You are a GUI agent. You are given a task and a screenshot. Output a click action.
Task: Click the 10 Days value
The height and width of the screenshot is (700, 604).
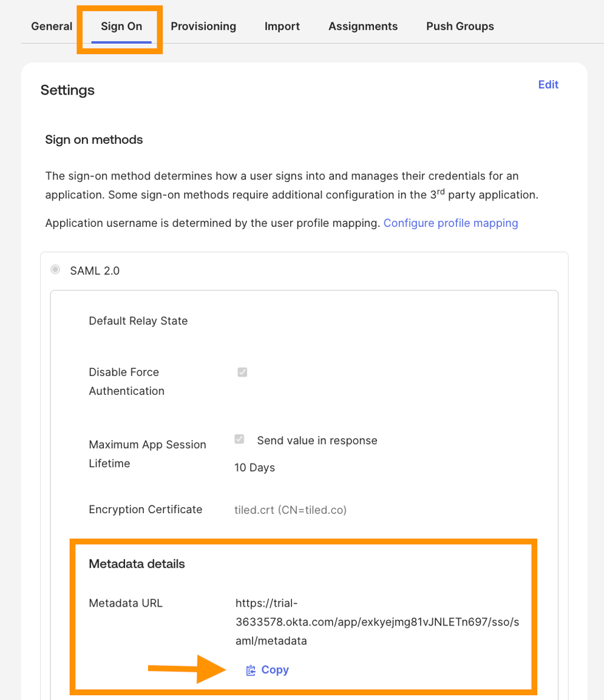coord(254,468)
